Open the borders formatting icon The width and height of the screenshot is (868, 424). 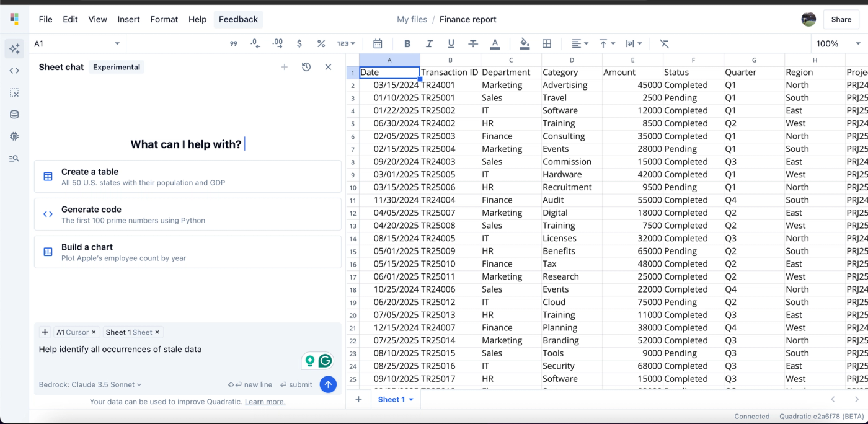click(546, 43)
